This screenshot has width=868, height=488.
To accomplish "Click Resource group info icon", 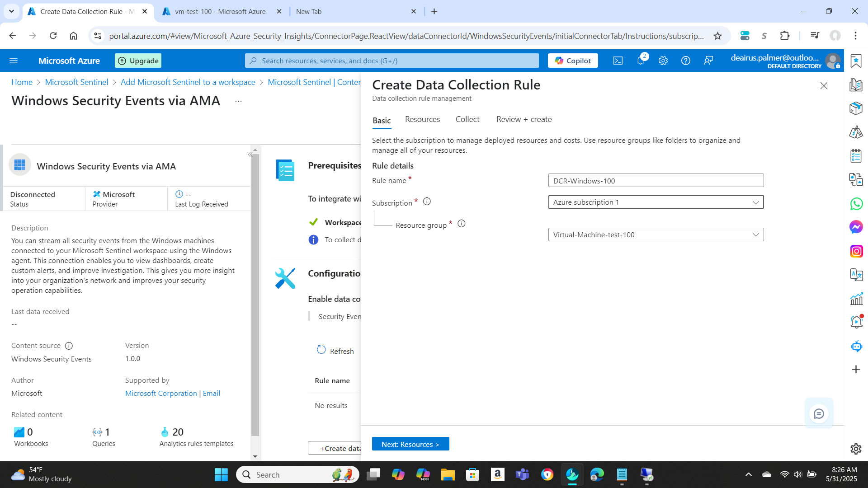I will (x=462, y=224).
